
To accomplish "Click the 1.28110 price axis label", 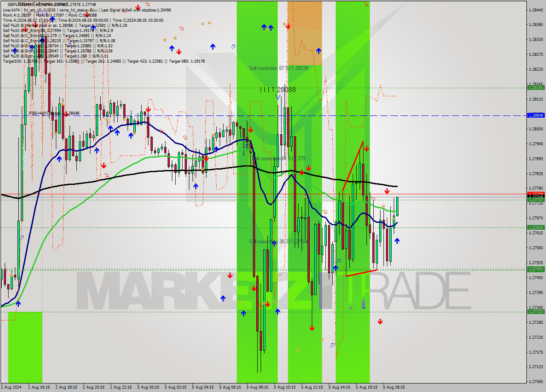I will (536, 99).
